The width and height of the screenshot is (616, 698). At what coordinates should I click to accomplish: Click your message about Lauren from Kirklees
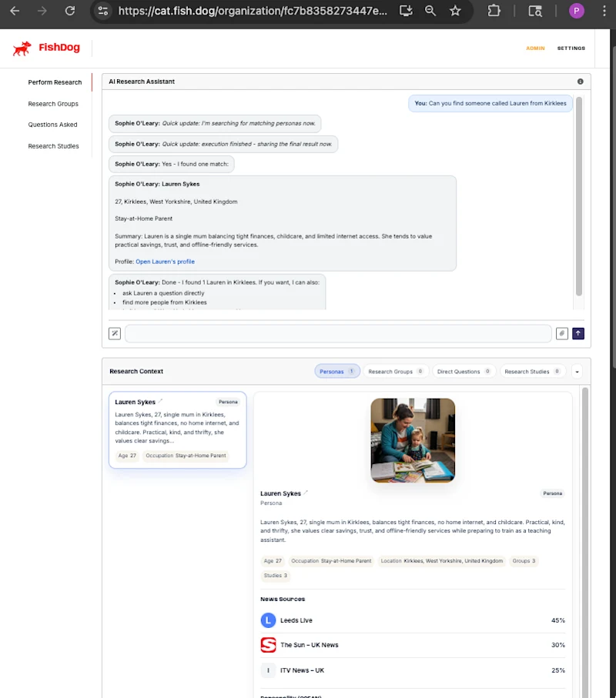(490, 103)
